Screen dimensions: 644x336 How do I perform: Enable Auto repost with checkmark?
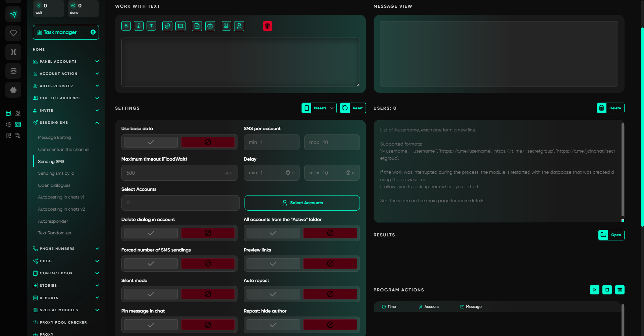coord(273,294)
